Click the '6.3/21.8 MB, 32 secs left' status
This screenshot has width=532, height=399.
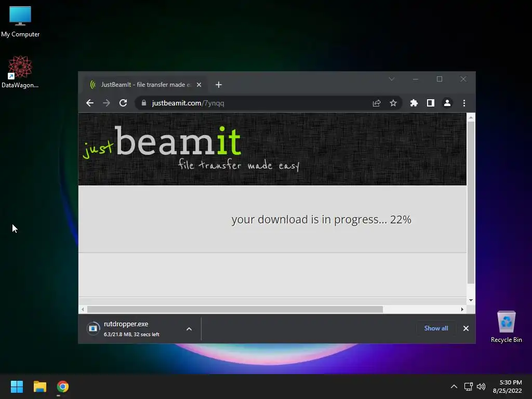[x=131, y=335]
